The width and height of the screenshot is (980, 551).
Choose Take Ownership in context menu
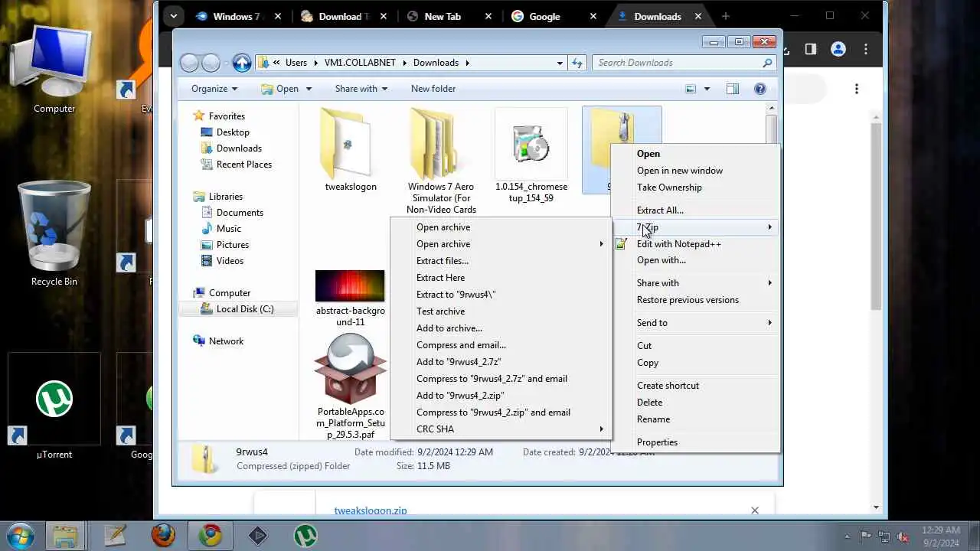(669, 187)
